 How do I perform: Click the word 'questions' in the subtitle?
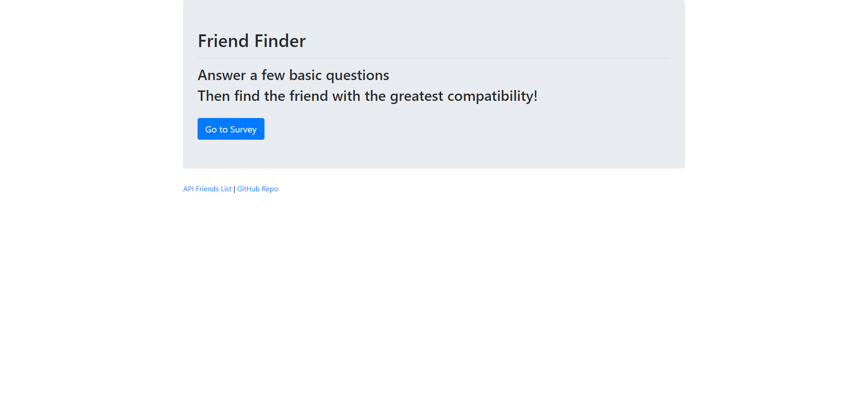pos(358,76)
